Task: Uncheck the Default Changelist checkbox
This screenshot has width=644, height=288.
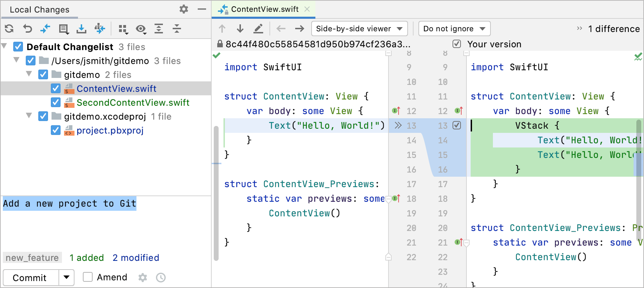Action: tap(18, 47)
